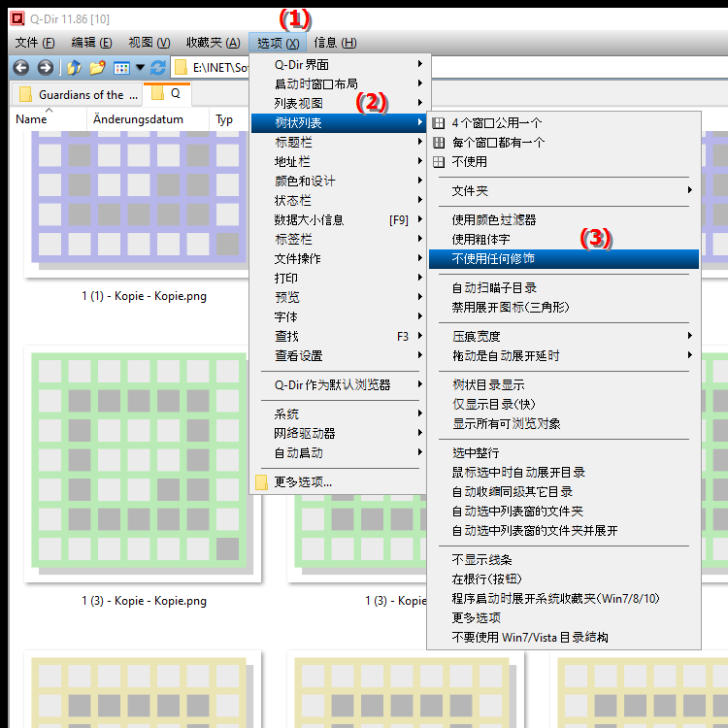Screen dimensions: 728x728
Task: Toggle 使用粗体字 option
Action: [564, 240]
